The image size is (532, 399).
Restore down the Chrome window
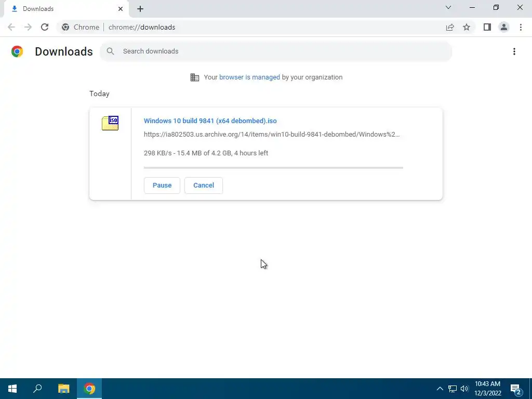(496, 7)
